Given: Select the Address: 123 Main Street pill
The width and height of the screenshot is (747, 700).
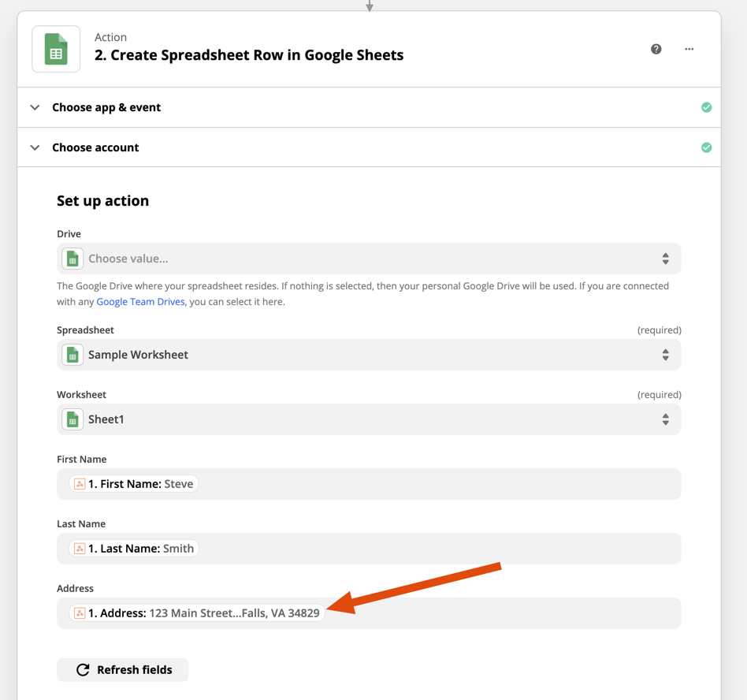Looking at the screenshot, I should point(197,613).
